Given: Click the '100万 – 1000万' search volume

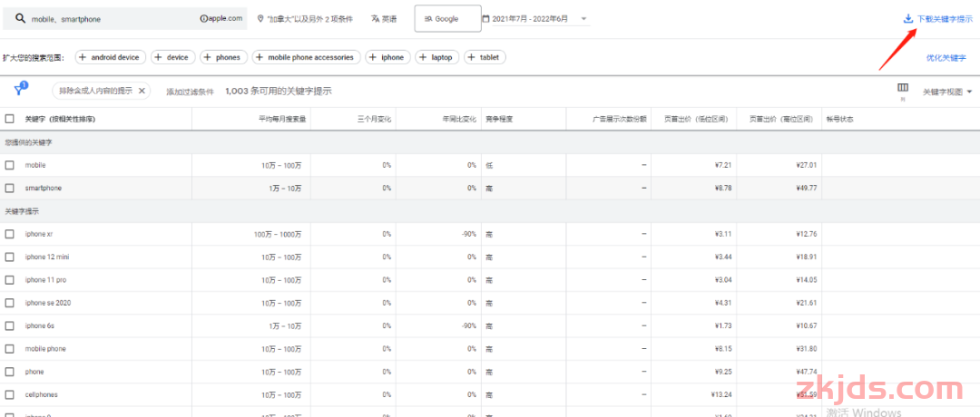Looking at the screenshot, I should click(279, 234).
